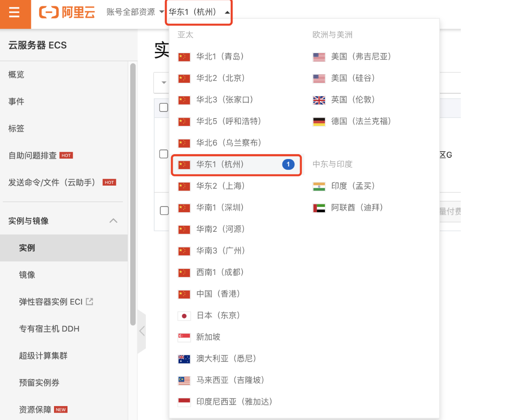Click the Indonesia flag icon
Screen dimensions: 527x420
(x=184, y=402)
